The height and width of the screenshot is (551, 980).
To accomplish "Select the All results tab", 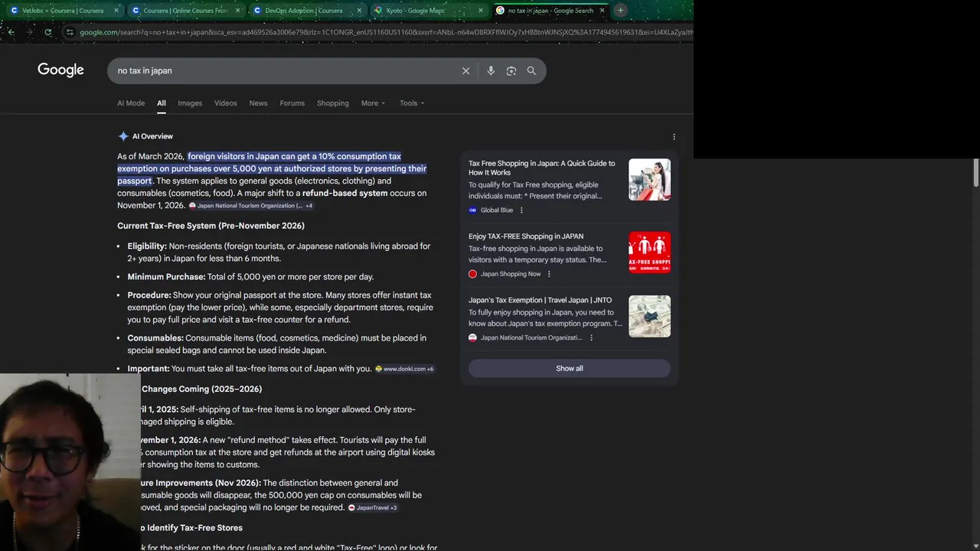I will [x=162, y=103].
